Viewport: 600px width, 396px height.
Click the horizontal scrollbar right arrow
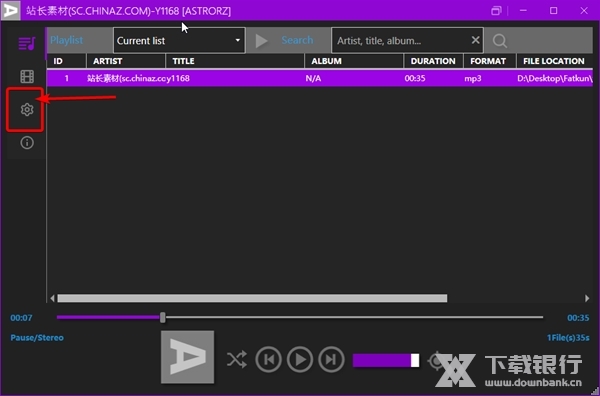point(587,298)
